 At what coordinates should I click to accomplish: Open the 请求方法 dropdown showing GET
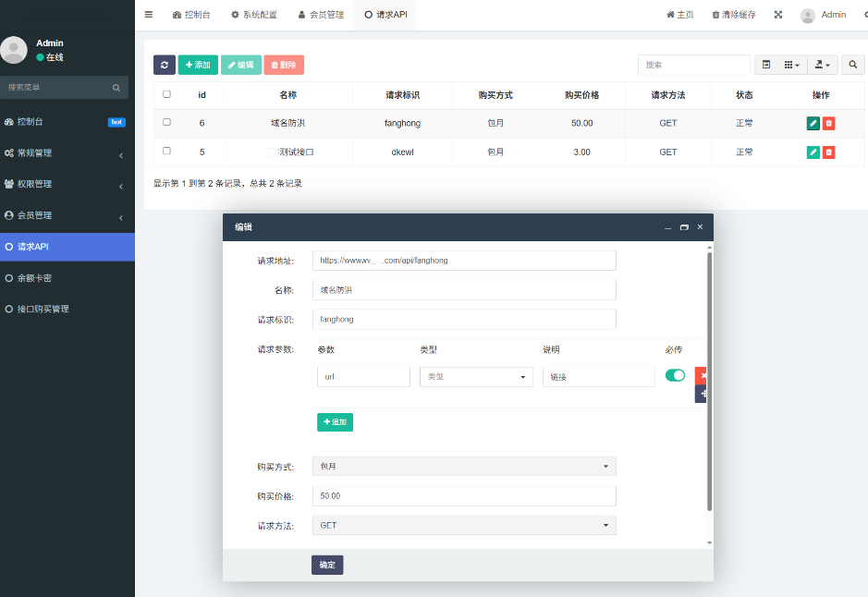coord(464,525)
